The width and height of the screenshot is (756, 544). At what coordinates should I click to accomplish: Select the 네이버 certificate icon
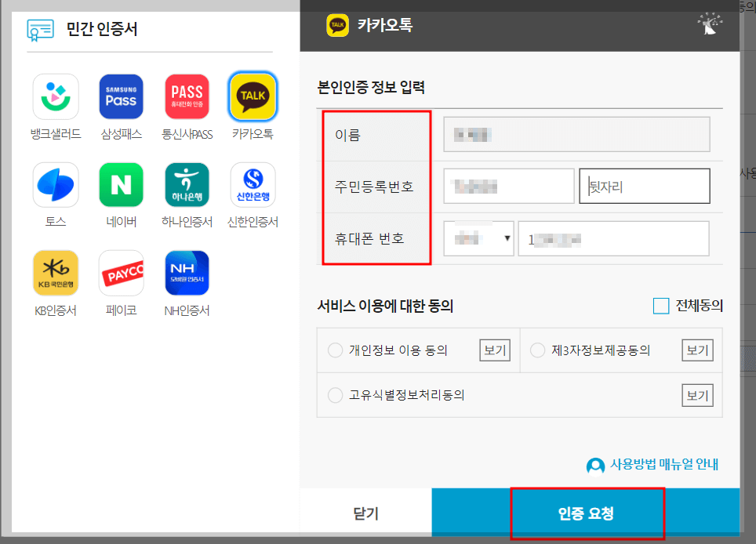click(121, 184)
